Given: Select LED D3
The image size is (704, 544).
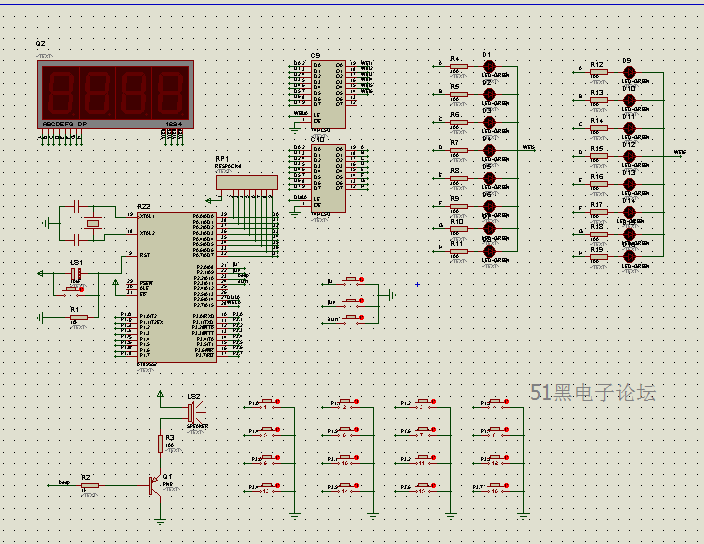Looking at the screenshot, I should pyautogui.click(x=489, y=122).
